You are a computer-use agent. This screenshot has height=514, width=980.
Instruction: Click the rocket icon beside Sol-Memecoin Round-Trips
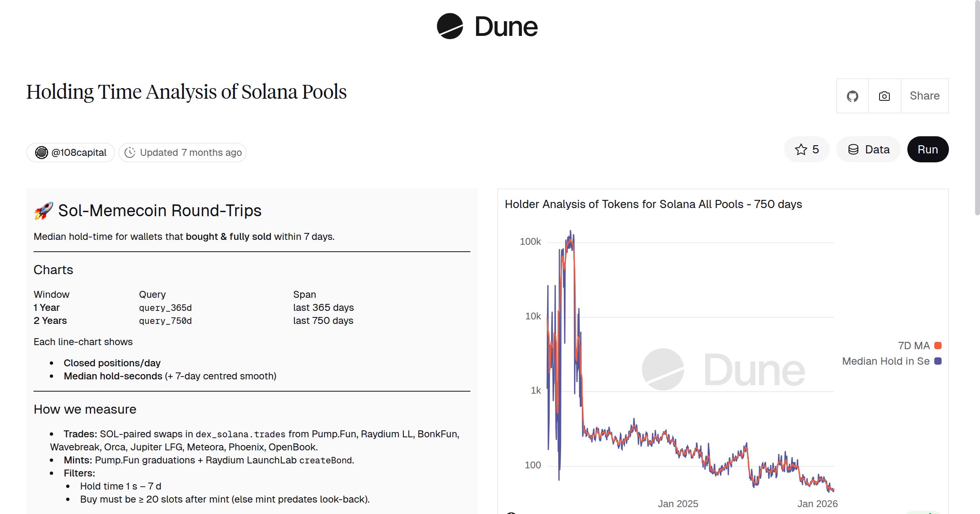tap(45, 210)
